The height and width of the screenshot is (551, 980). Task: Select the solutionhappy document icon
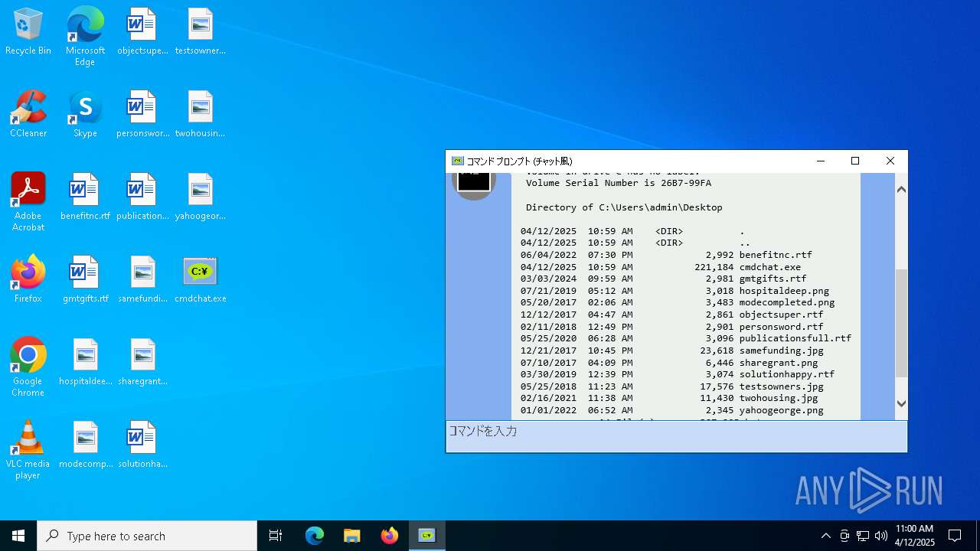pos(142,445)
